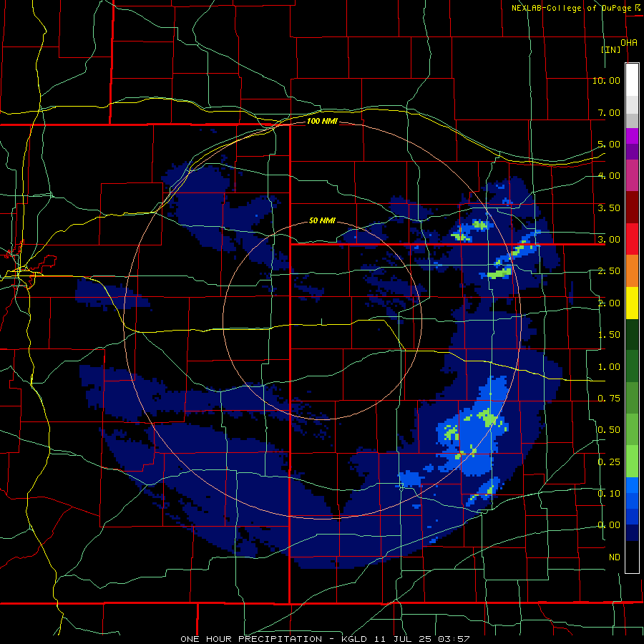Click the 1.50 legend value

[x=609, y=335]
